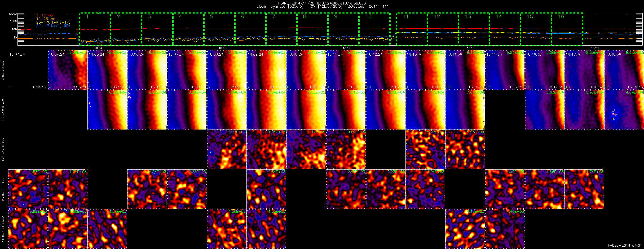Click the 25.0-50.0 keV row axis label
This screenshot has height=249, width=644.
[x=3, y=189]
